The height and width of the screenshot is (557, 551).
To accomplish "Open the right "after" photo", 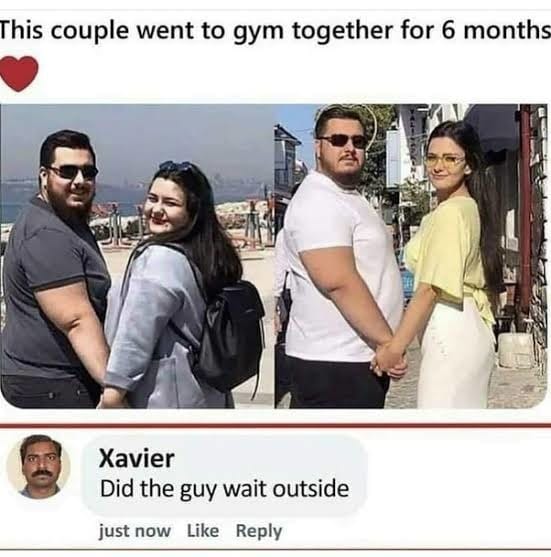I will [411, 256].
